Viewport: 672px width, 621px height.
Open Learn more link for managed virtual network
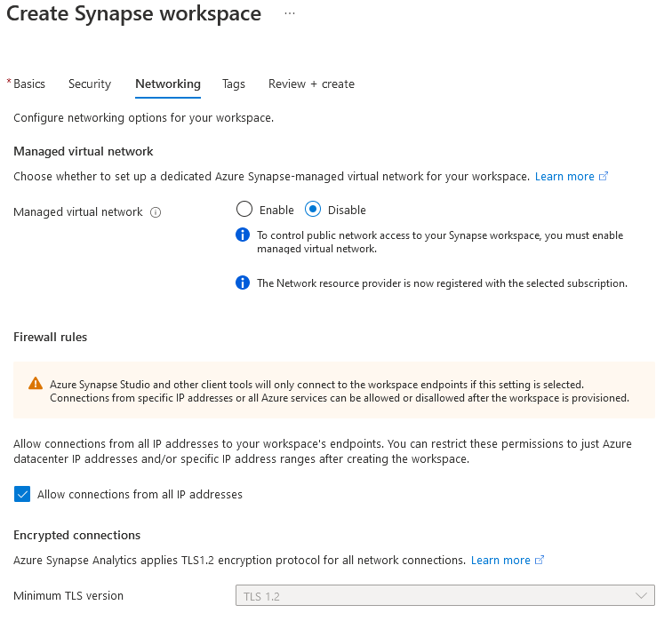pyautogui.click(x=564, y=177)
